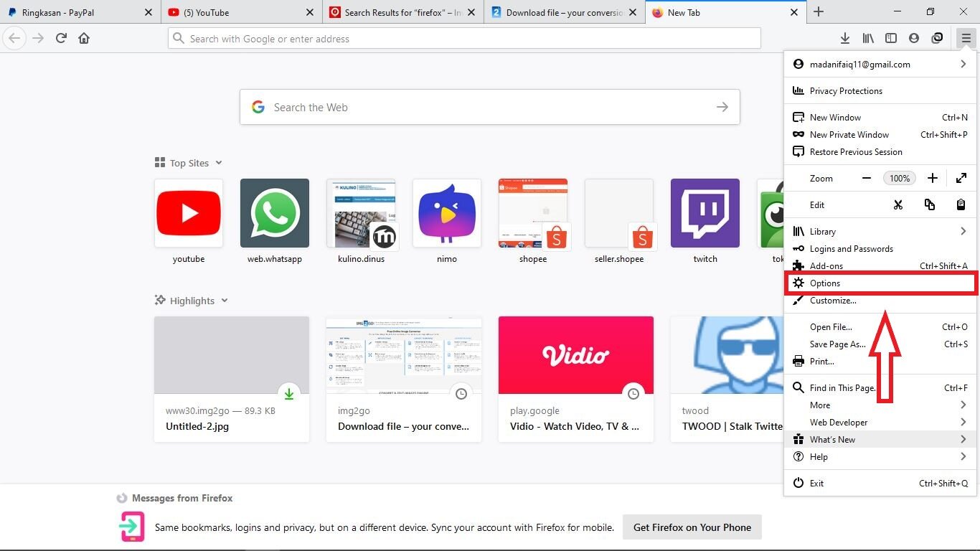This screenshot has height=551, width=980.
Task: Collapse the Top Sites section
Action: 219,163
